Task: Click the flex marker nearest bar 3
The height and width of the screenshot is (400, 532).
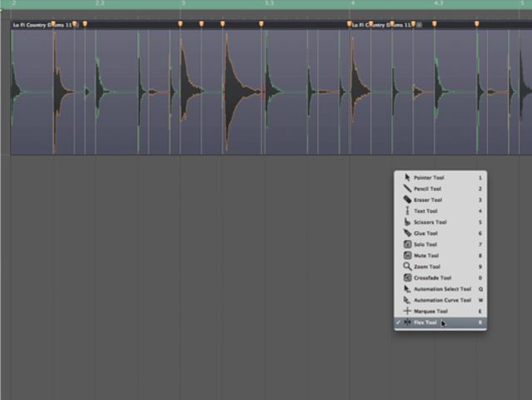Action: [x=180, y=24]
